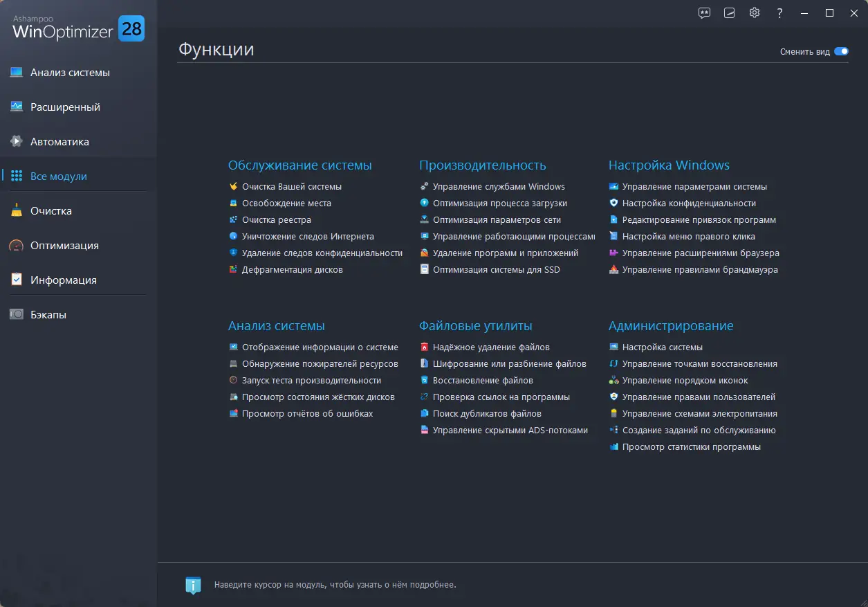Click the Удаление программ и приложений icon
The height and width of the screenshot is (607, 868).
click(425, 253)
